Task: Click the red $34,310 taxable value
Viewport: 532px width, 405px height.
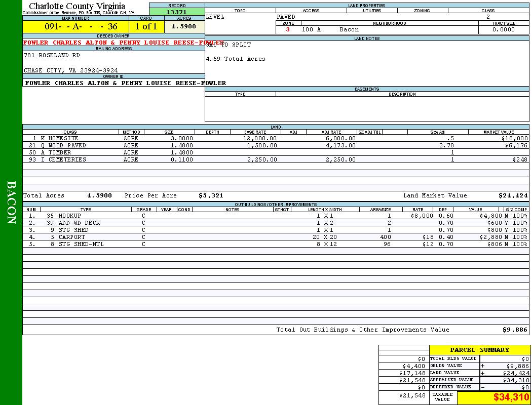Action: pos(511,397)
